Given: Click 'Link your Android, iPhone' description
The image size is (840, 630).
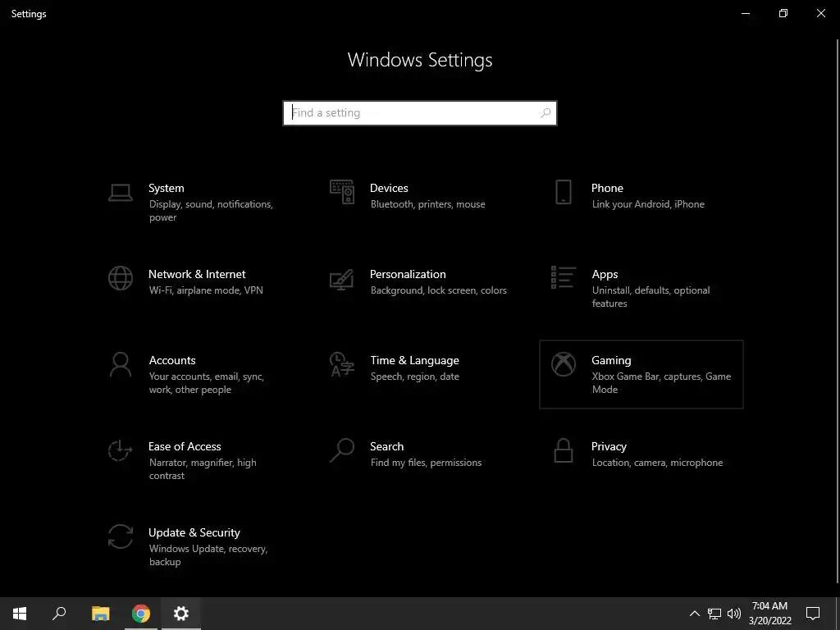Looking at the screenshot, I should 648,204.
